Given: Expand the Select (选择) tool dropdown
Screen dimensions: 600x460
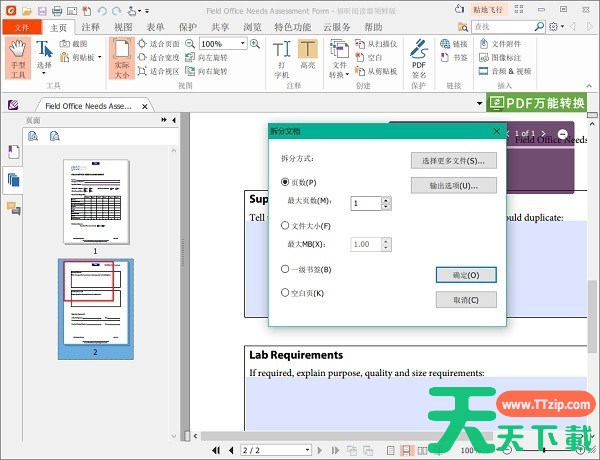Looking at the screenshot, I should pyautogui.click(x=44, y=76).
